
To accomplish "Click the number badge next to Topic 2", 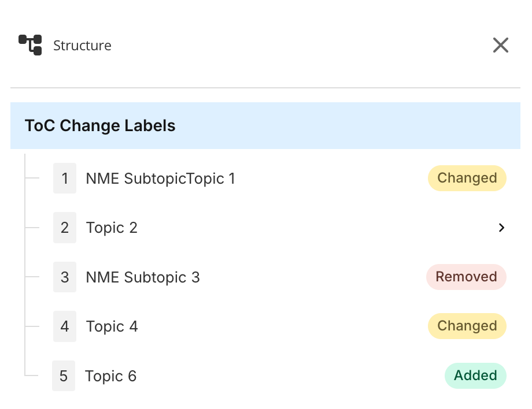I will click(64, 227).
